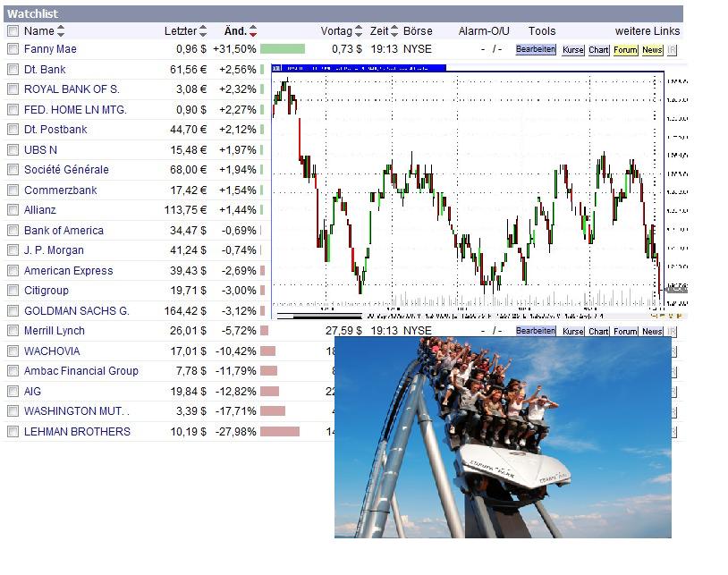Sort by Zeit column arrows
Image resolution: width=728 pixels, height=575 pixels.
click(394, 31)
